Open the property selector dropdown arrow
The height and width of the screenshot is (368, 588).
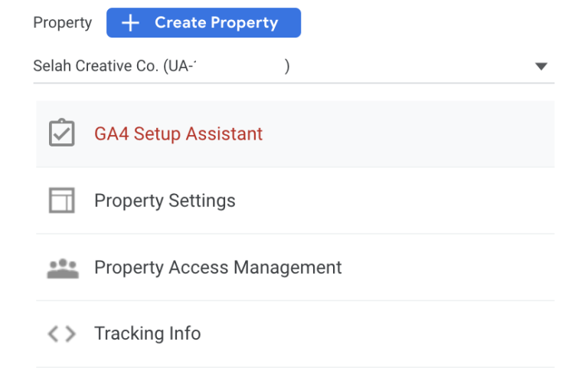[x=541, y=67]
